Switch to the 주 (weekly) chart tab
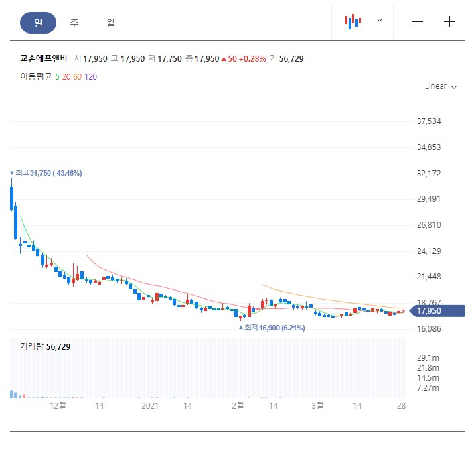Image resolution: width=476 pixels, height=451 pixels. 74,23
